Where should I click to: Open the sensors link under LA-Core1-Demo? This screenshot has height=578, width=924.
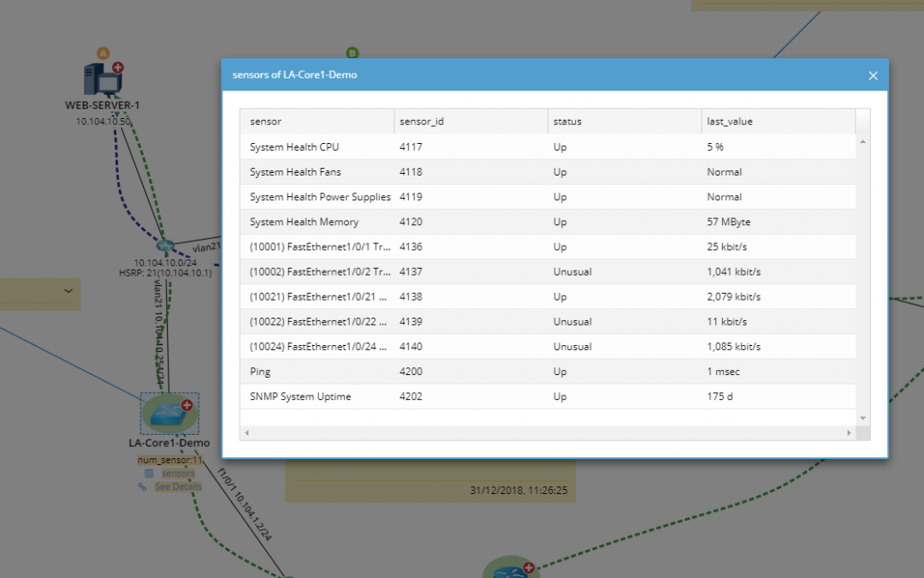[x=178, y=473]
